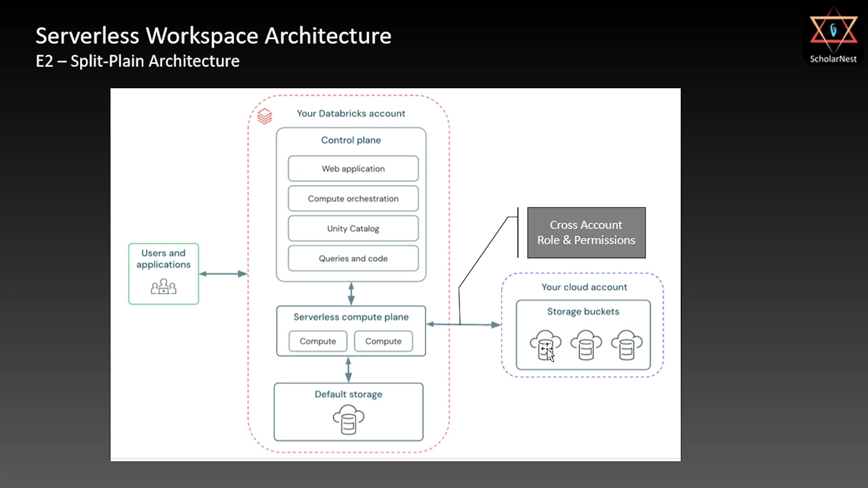The height and width of the screenshot is (488, 868).
Task: Select the Compute orchestration box
Action: 353,198
